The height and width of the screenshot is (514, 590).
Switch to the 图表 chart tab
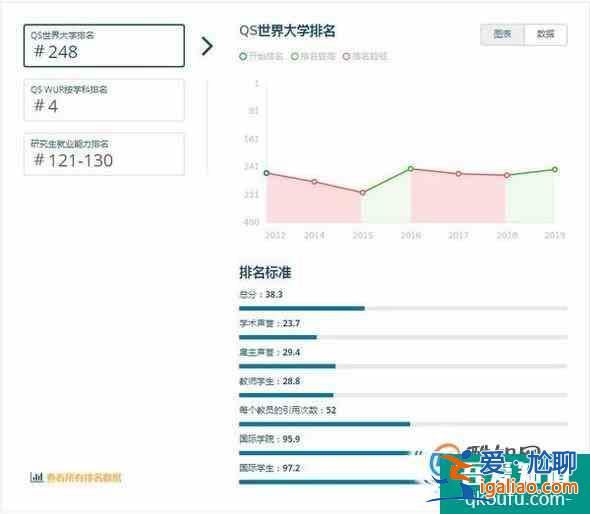(x=502, y=35)
